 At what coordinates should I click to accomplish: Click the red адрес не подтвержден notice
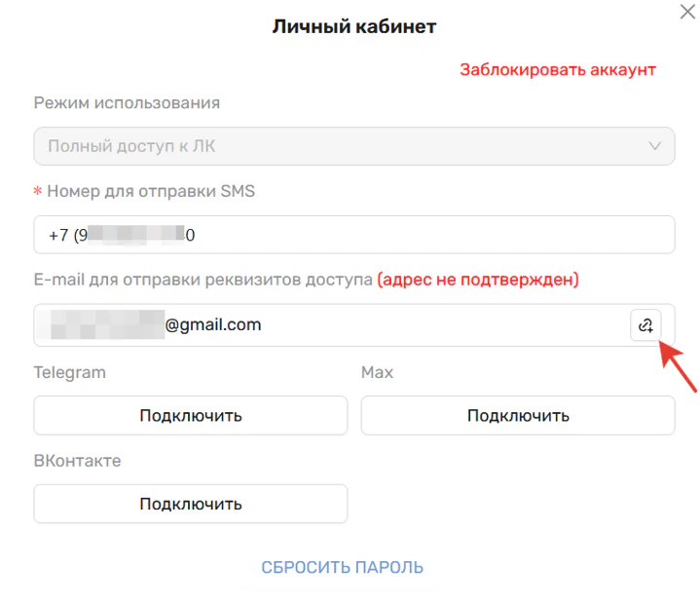(478, 281)
